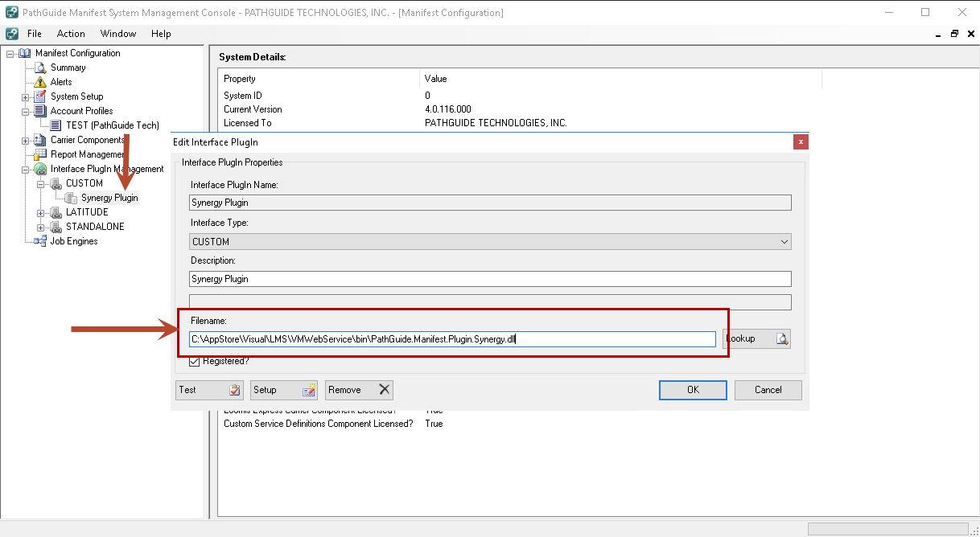Screen dimensions: 980x537
Task: Click the Remove button
Action: (x=359, y=390)
